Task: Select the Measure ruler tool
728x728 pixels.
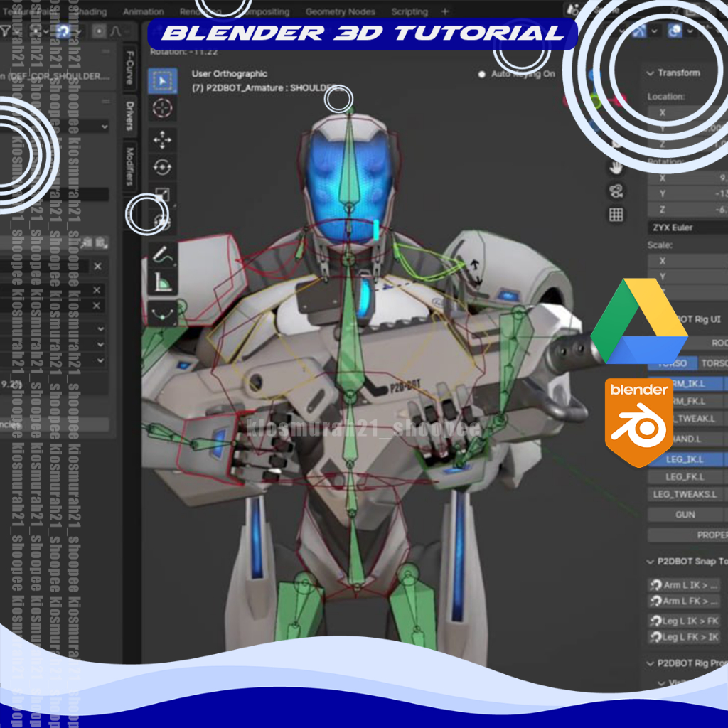Action: pos(162,282)
